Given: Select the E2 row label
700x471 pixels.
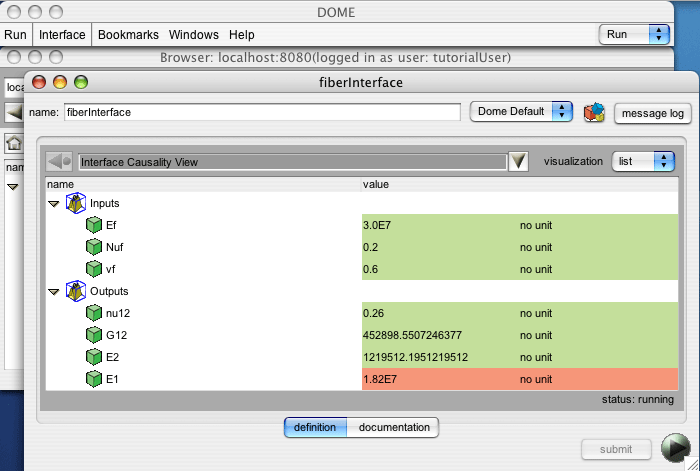Looking at the screenshot, I should click(112, 357).
